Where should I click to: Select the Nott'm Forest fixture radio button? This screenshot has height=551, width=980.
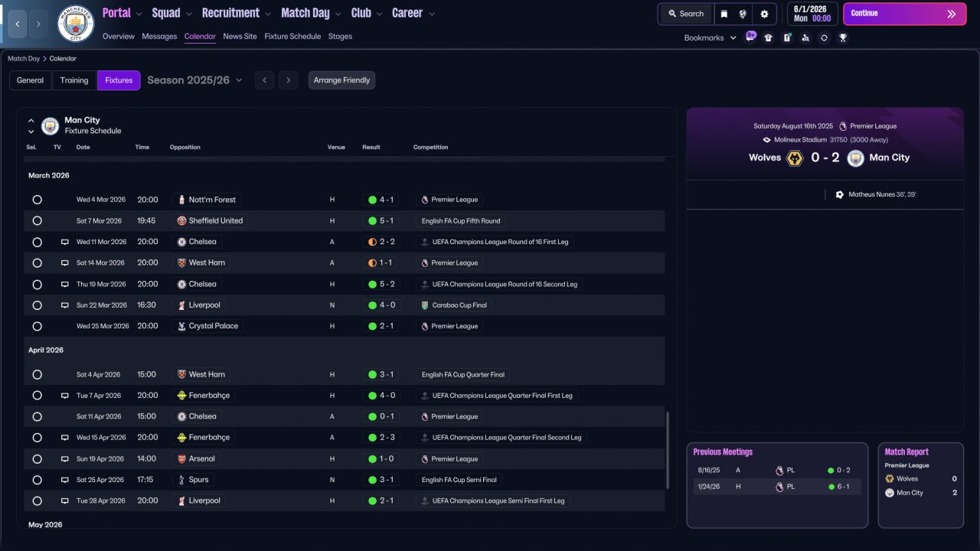pyautogui.click(x=37, y=200)
